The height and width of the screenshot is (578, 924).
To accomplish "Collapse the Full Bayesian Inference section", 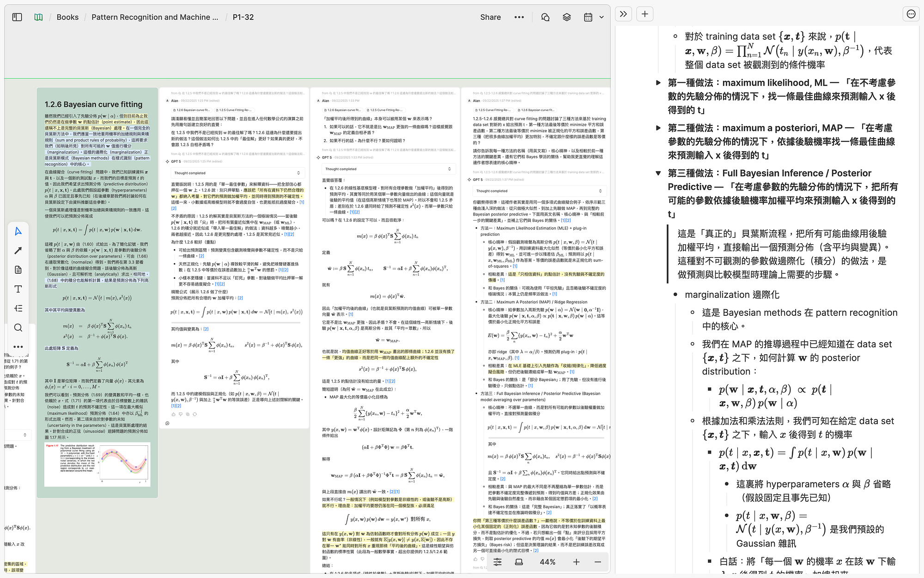I will coord(658,173).
